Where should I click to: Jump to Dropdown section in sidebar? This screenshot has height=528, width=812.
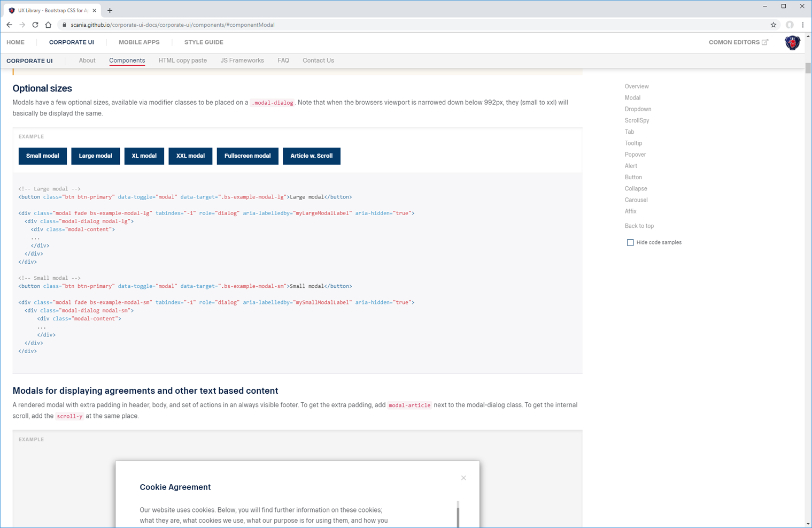coord(638,109)
